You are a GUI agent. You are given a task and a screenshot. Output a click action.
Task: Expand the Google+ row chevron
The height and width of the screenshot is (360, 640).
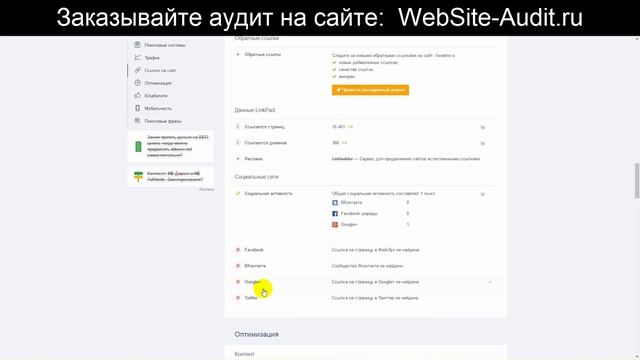click(490, 282)
